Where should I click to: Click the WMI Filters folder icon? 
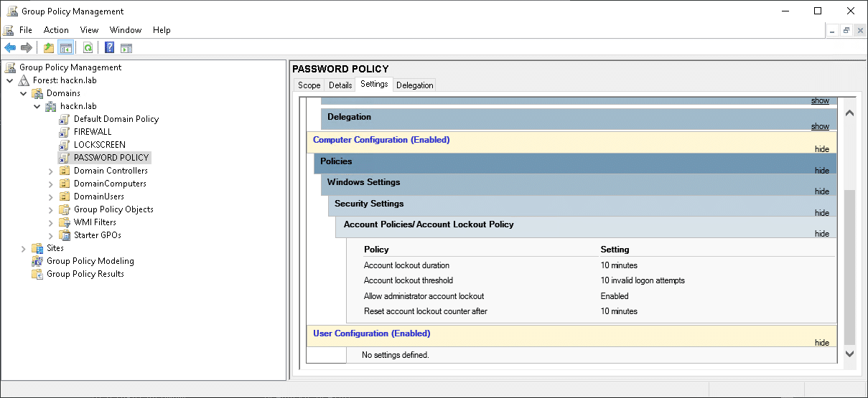(65, 222)
